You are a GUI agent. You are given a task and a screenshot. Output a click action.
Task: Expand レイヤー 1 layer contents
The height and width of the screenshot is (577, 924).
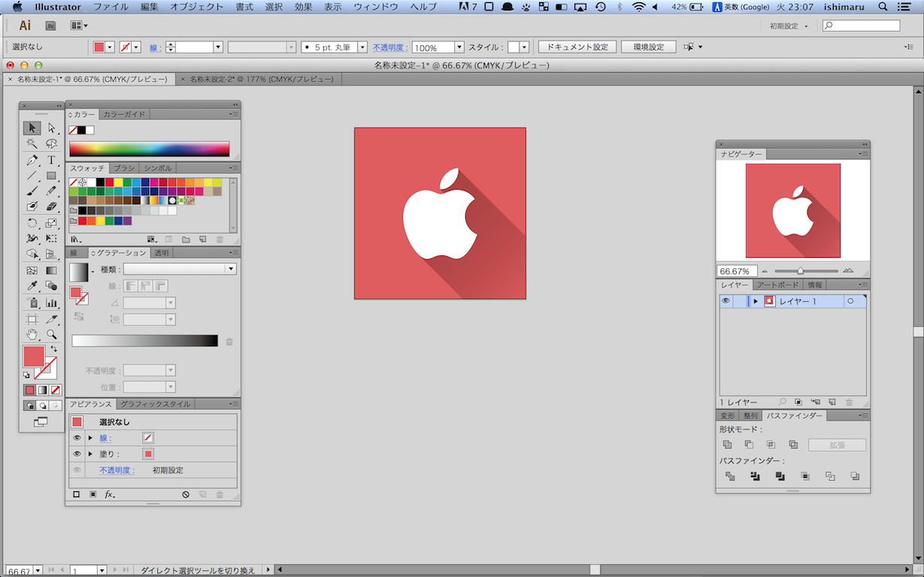756,301
